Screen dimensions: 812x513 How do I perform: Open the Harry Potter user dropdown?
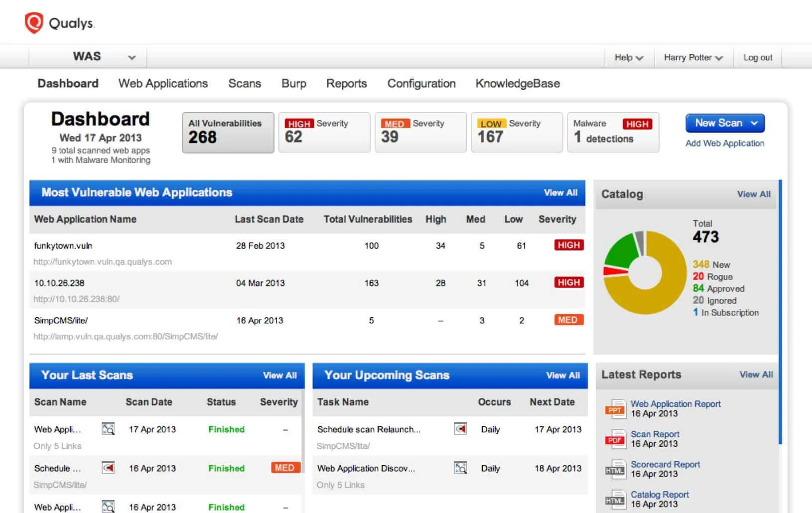pyautogui.click(x=692, y=57)
